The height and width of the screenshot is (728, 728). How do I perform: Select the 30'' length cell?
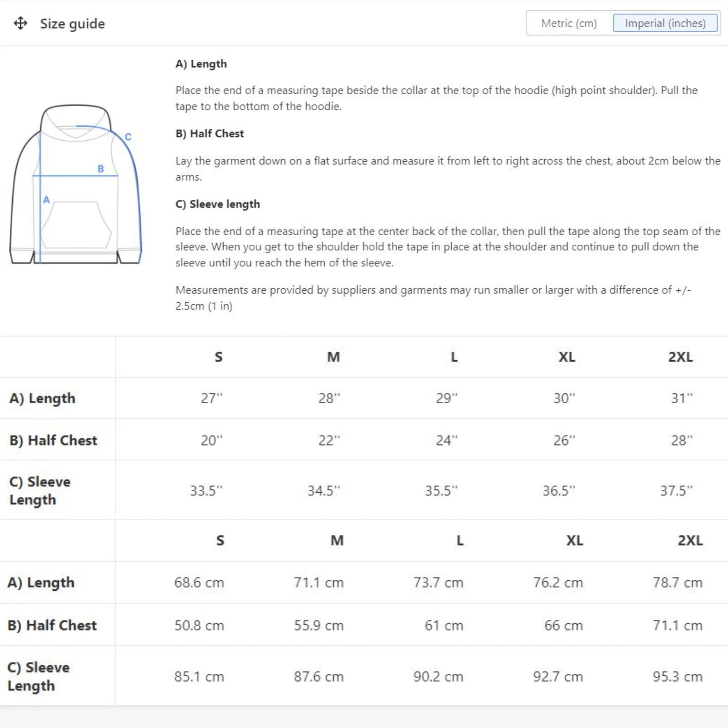(564, 398)
